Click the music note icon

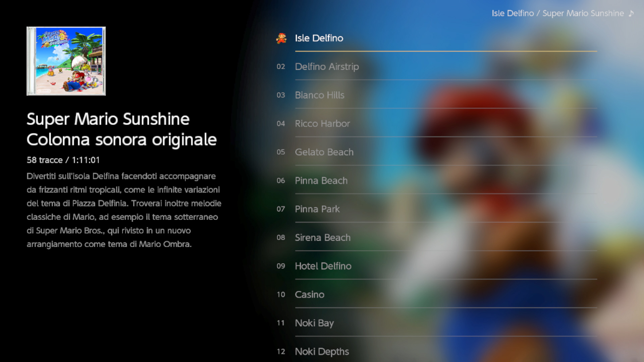[x=631, y=13]
